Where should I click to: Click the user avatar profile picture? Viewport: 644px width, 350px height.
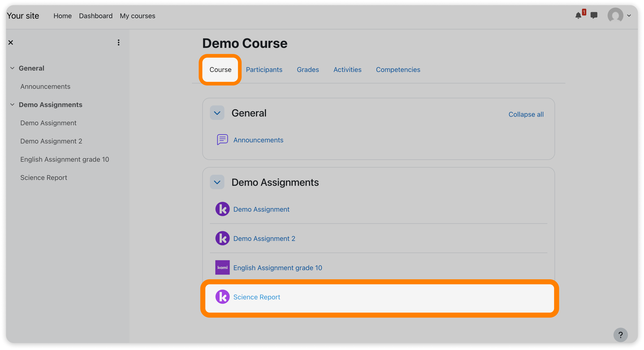point(615,16)
